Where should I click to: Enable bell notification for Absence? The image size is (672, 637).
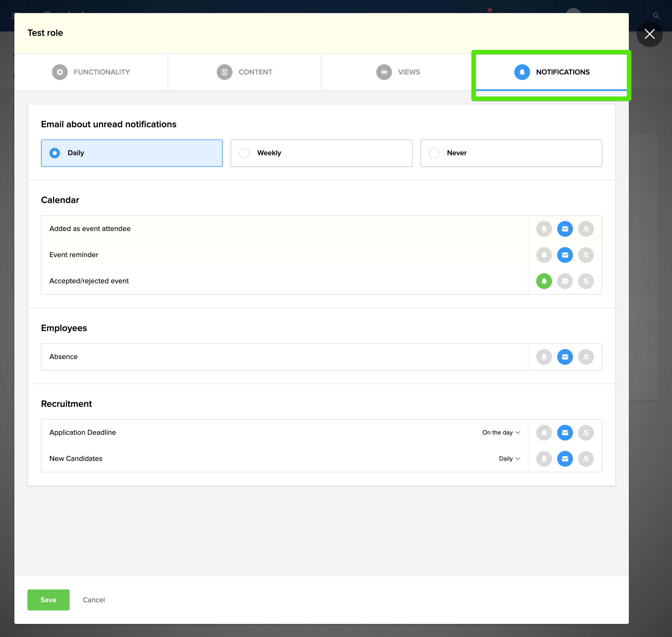pos(544,357)
